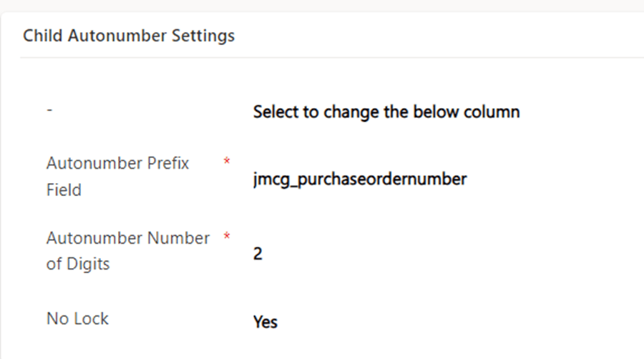Click the word Child in the section title
644x359 pixels.
click(43, 36)
